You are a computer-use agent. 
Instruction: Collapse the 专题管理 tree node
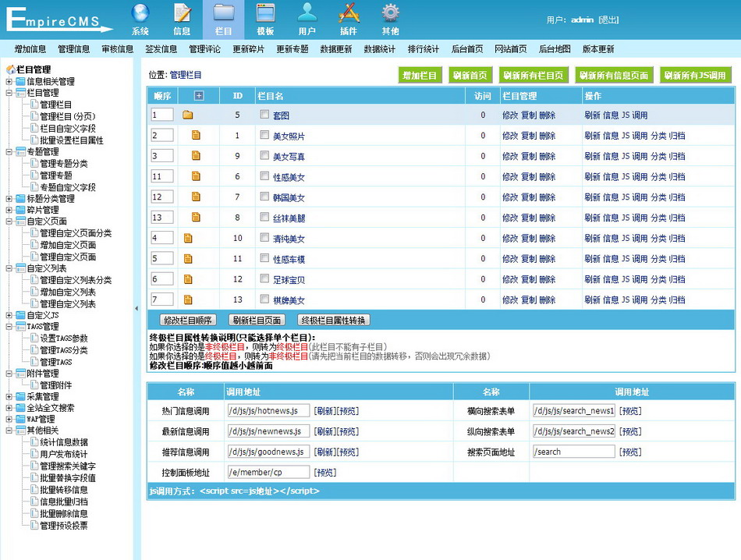pos(9,151)
